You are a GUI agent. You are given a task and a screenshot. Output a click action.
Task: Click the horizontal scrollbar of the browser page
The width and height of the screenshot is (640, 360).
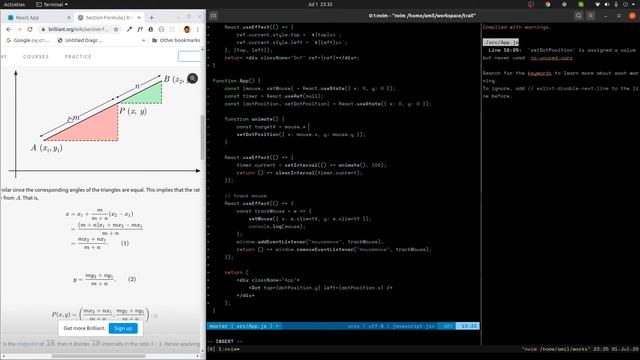(x=98, y=356)
